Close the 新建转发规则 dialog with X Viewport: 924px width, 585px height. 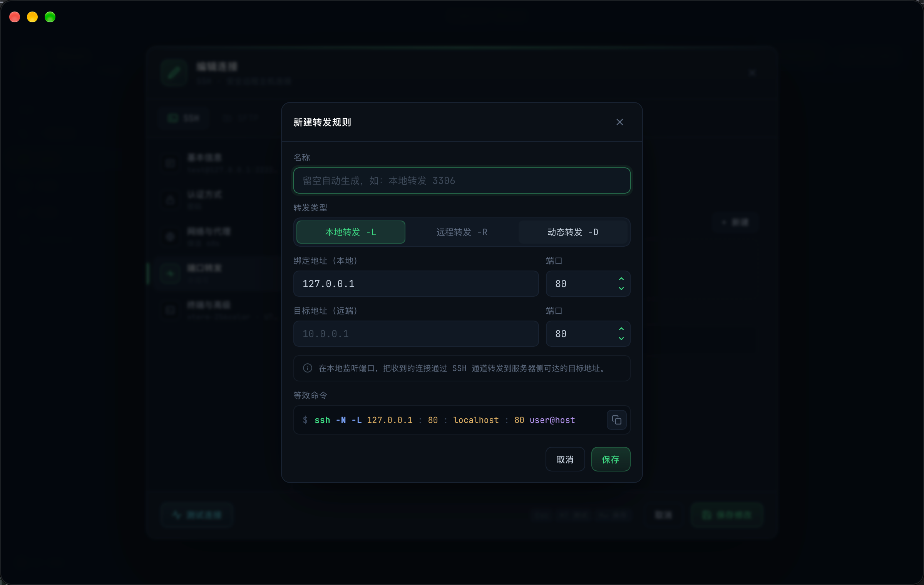pos(619,122)
